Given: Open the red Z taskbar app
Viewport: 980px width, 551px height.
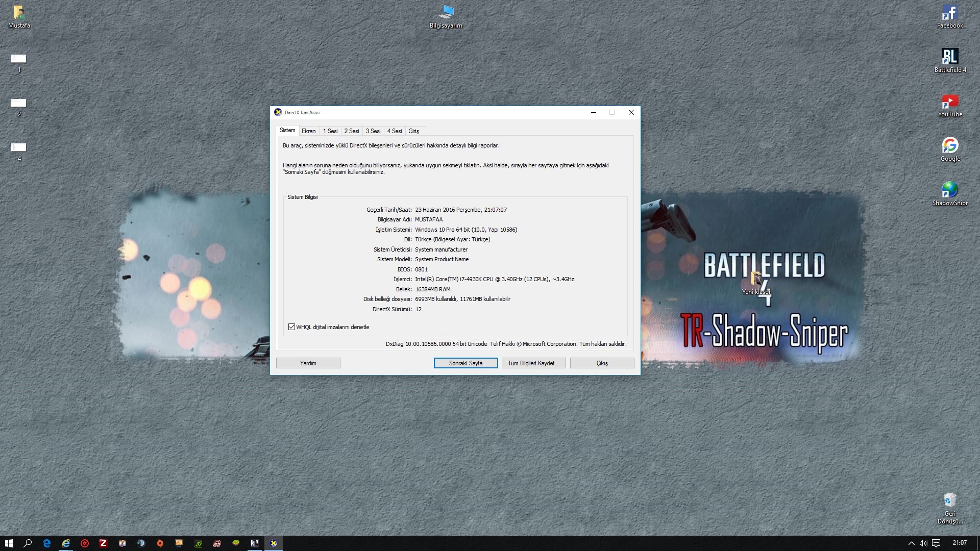Looking at the screenshot, I should [104, 543].
